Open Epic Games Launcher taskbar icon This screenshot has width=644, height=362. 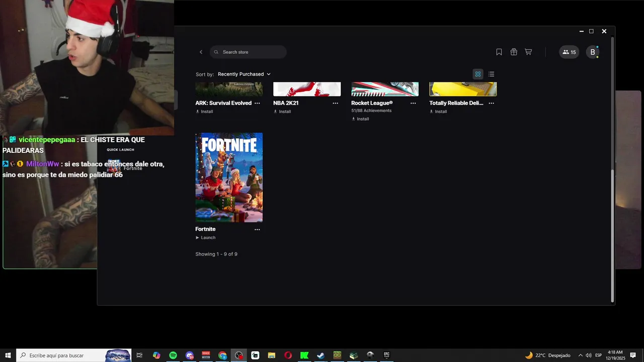[386, 355]
